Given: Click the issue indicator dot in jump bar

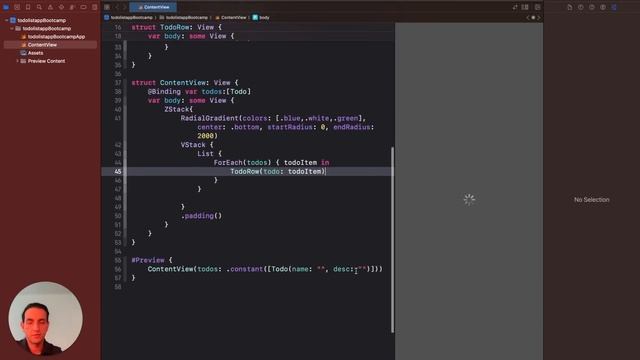Looking at the screenshot, I should 533,18.
